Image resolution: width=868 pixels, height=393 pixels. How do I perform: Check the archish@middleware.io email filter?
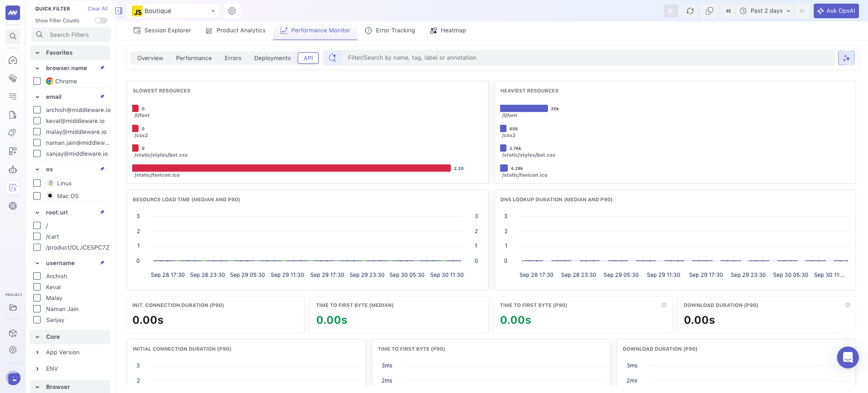(x=37, y=110)
